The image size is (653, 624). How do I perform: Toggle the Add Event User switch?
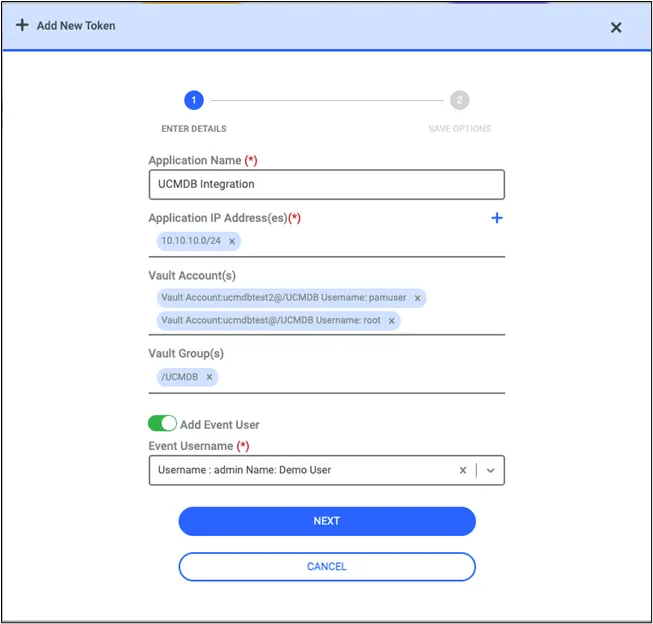162,424
